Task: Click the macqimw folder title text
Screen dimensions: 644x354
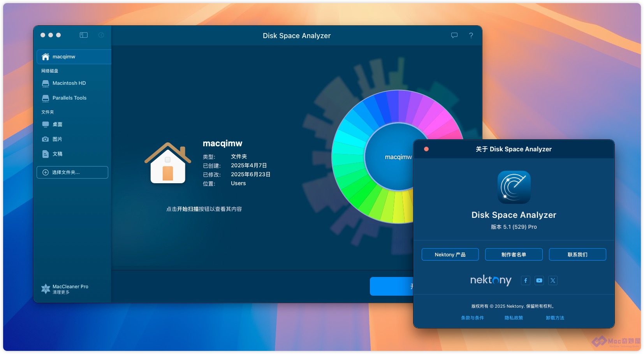Action: point(223,144)
